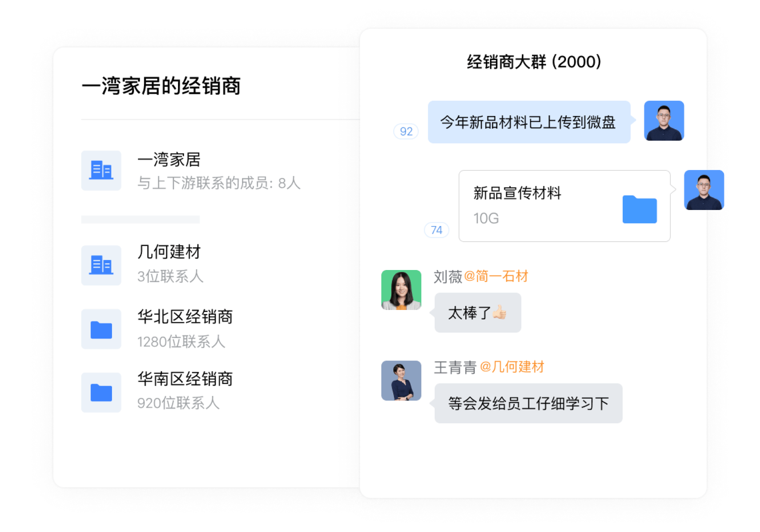Open the 华北区经销商 folder icon
The width and height of the screenshot is (760, 532).
coord(101,329)
